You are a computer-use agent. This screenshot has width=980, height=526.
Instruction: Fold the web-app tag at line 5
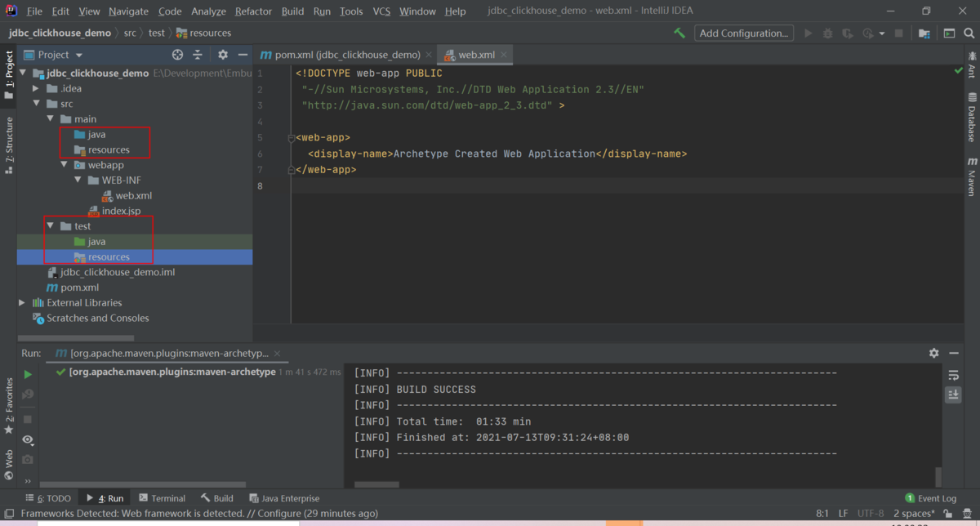click(x=292, y=138)
